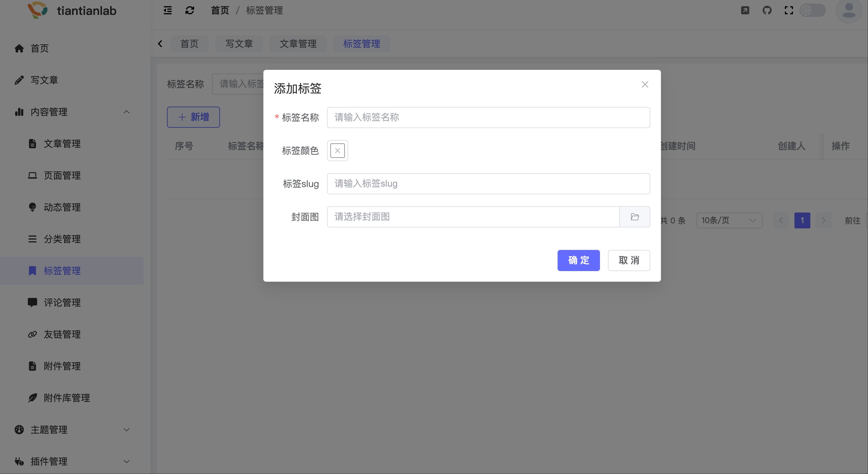Click the 创建人 column header

click(791, 146)
